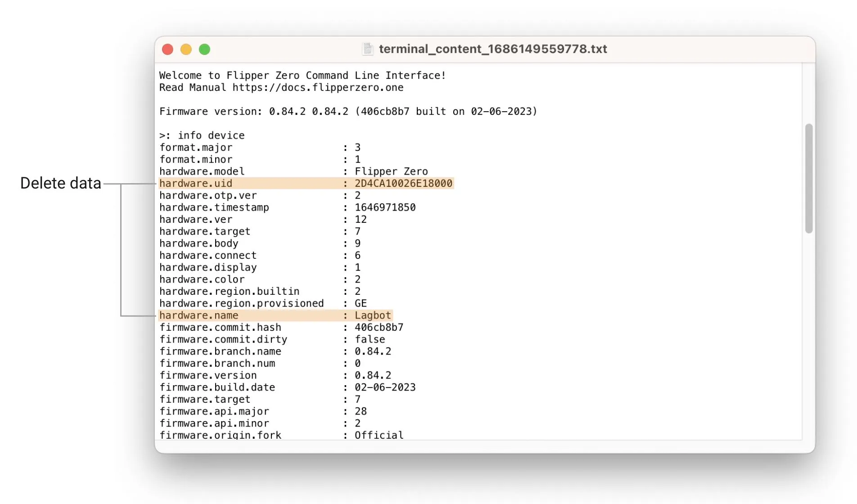Click the firmware.branch.name line
This screenshot has height=504, width=857.
tap(275, 351)
